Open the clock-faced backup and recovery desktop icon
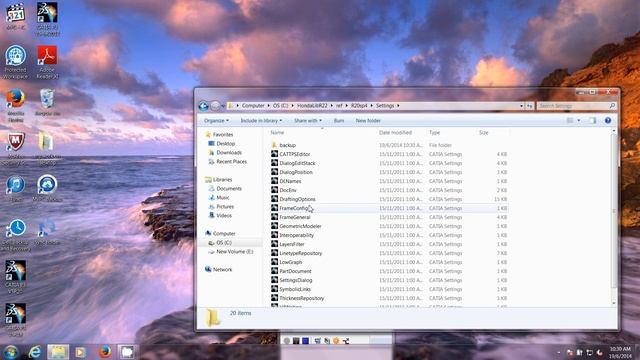Screen dimensions: 640x360 click(16, 229)
